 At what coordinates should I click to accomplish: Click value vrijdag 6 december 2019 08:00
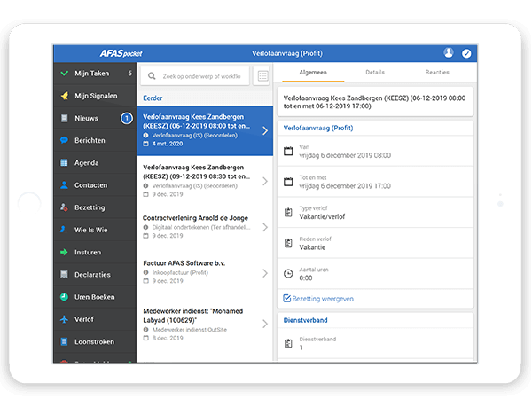345,155
